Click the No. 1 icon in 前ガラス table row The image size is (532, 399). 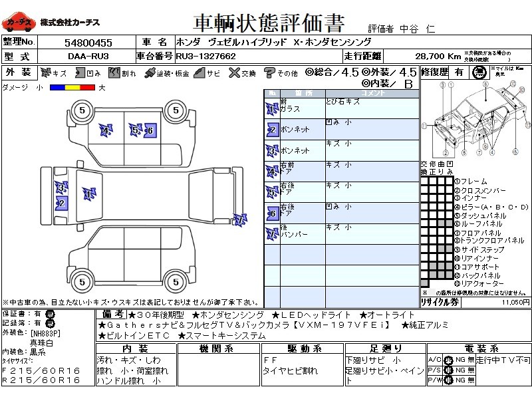click(x=272, y=109)
